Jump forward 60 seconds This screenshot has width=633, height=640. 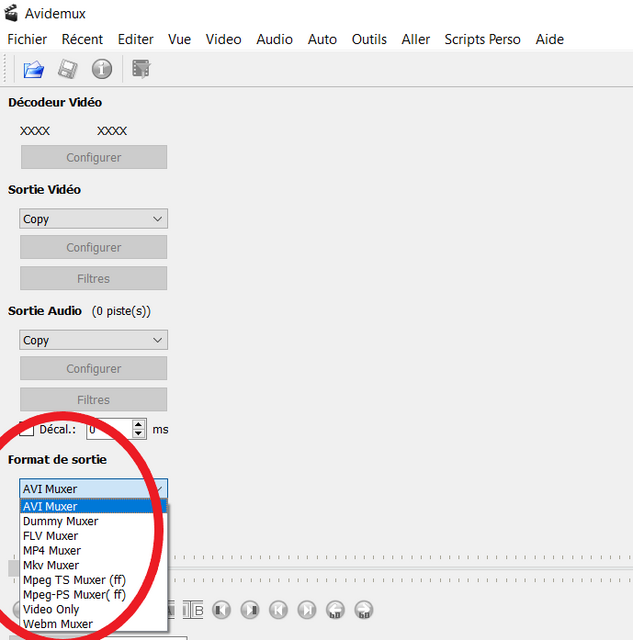(364, 610)
